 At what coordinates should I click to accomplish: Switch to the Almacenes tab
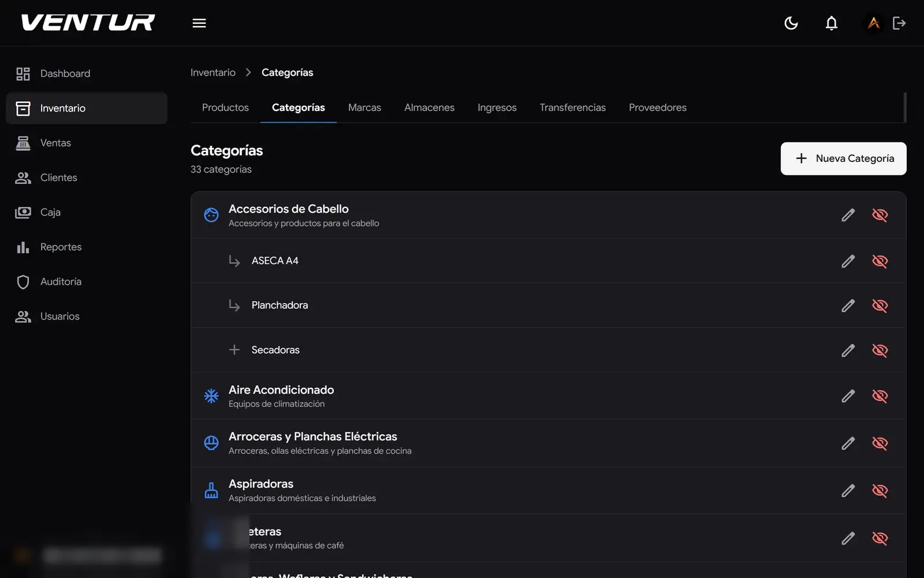click(429, 108)
